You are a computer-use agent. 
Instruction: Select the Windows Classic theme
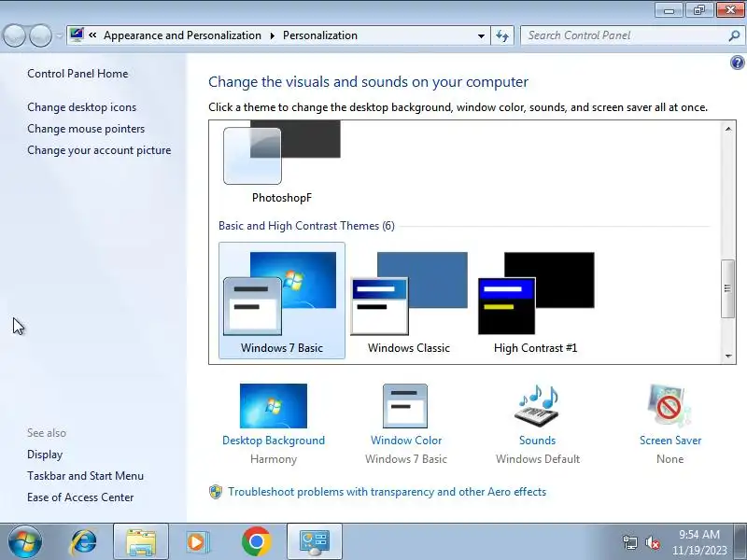409,301
